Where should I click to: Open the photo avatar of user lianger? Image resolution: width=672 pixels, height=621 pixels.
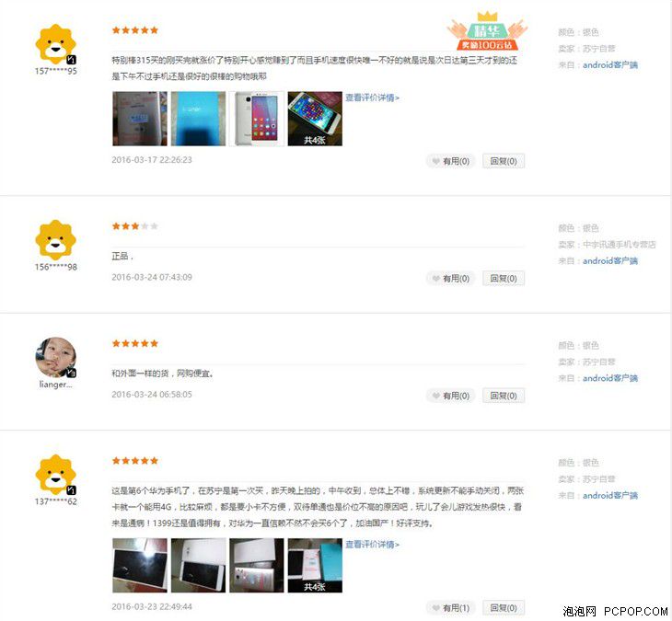(56, 357)
